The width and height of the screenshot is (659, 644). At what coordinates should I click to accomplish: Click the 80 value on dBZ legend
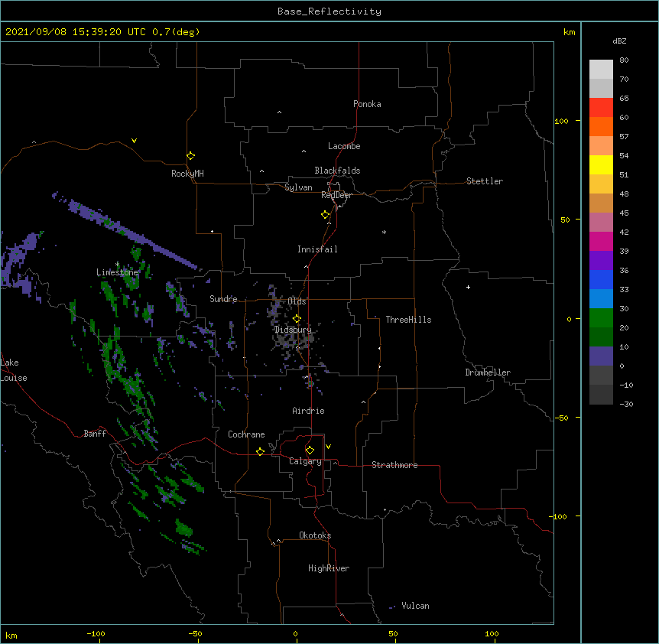click(x=624, y=60)
